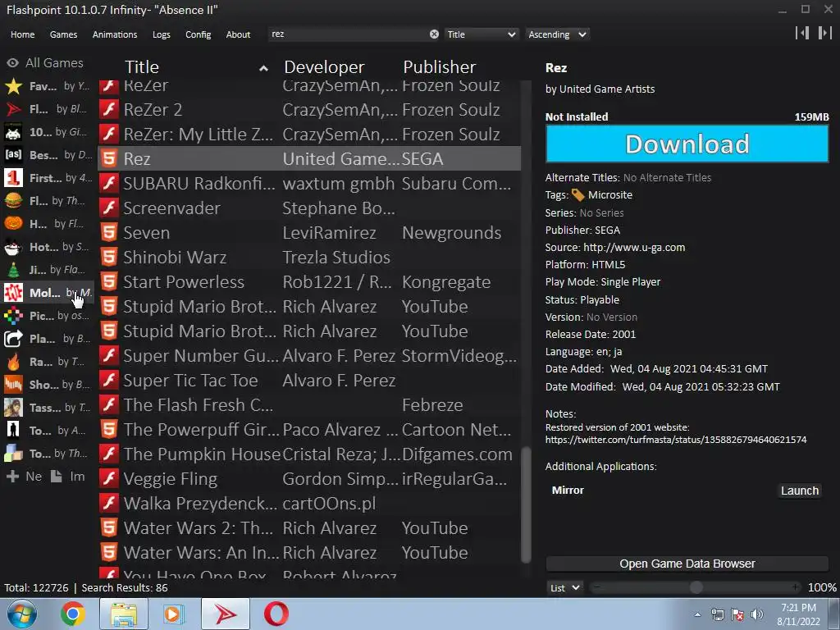Launch the Mirror additional application
Viewport: 840px width, 630px height.
click(799, 491)
